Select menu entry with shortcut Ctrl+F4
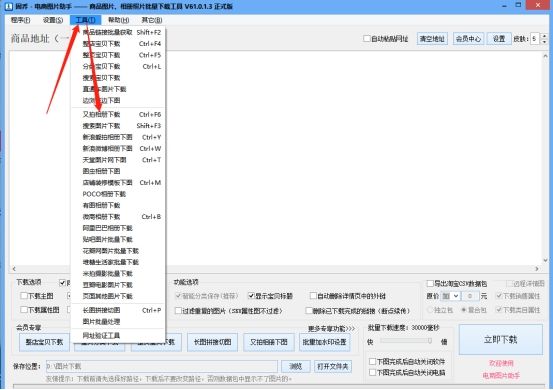 click(118, 44)
